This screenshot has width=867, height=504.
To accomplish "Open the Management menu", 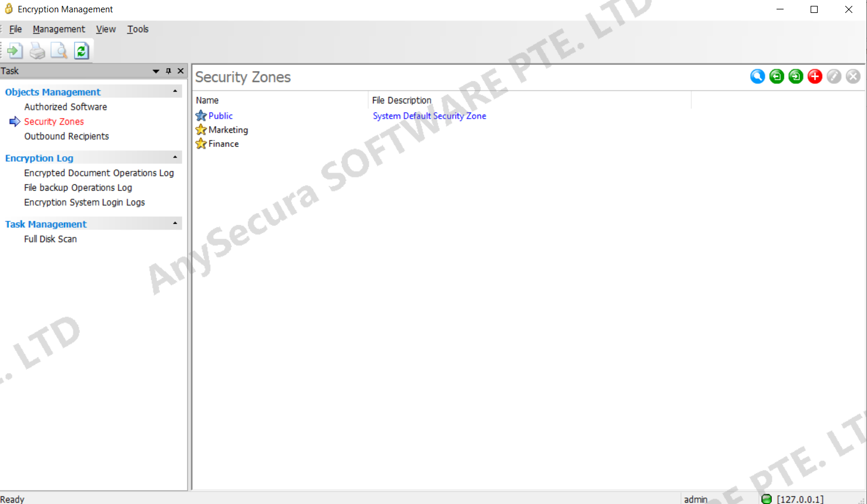I will (59, 29).
